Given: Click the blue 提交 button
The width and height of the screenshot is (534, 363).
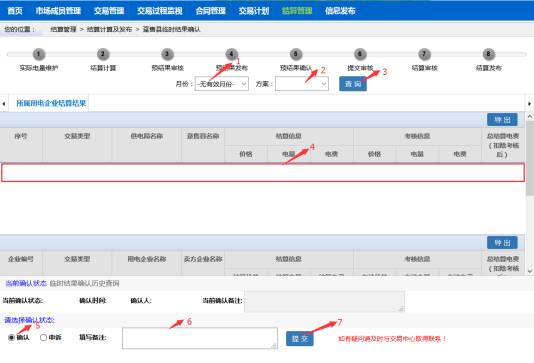Looking at the screenshot, I should [x=300, y=338].
